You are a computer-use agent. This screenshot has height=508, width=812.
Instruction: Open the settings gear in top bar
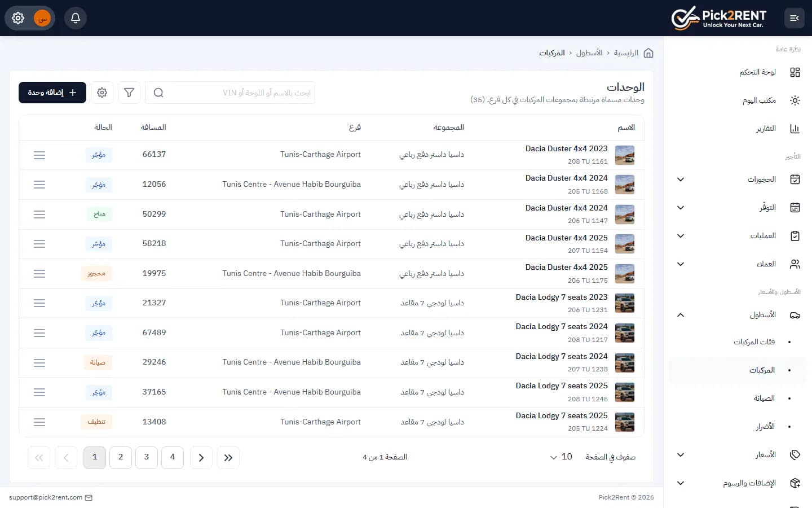click(x=18, y=18)
